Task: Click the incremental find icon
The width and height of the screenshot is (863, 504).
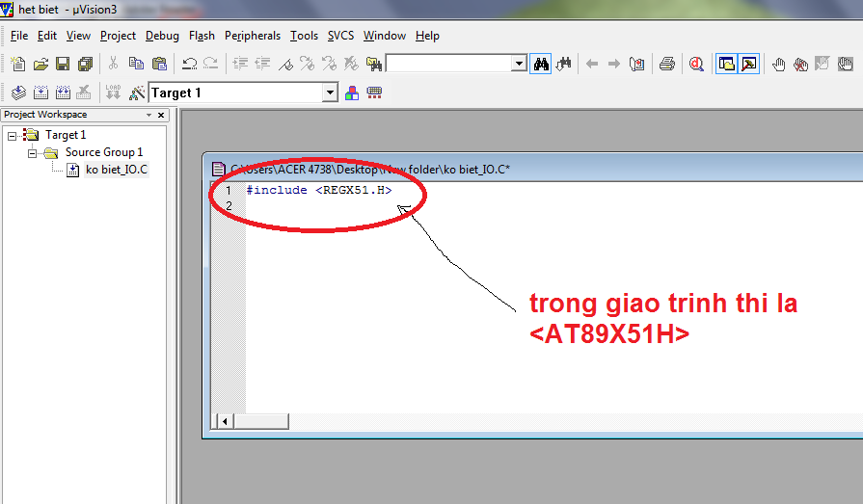Action: [x=563, y=64]
